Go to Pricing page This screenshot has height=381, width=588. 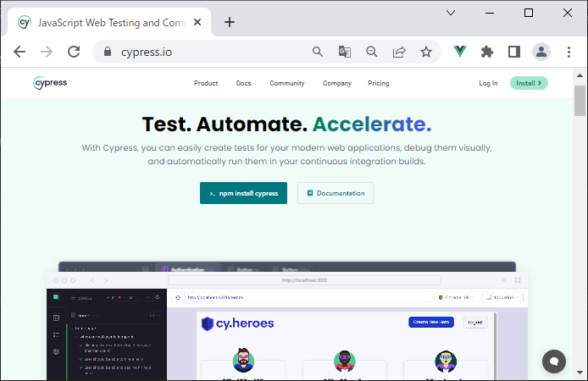click(x=379, y=83)
